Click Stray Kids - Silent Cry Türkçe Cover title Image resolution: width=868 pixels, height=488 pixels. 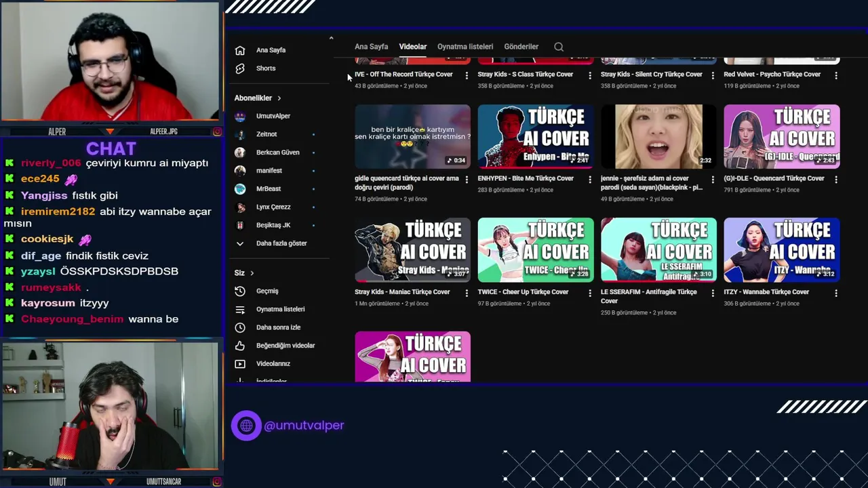coord(651,75)
